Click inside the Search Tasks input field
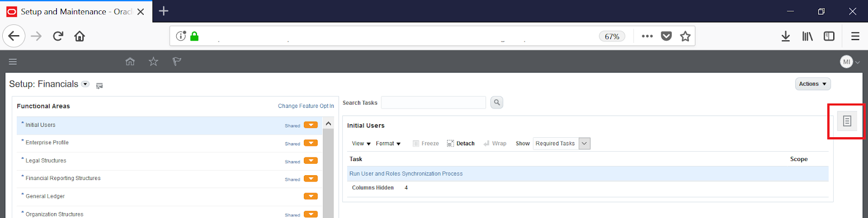 tap(433, 102)
